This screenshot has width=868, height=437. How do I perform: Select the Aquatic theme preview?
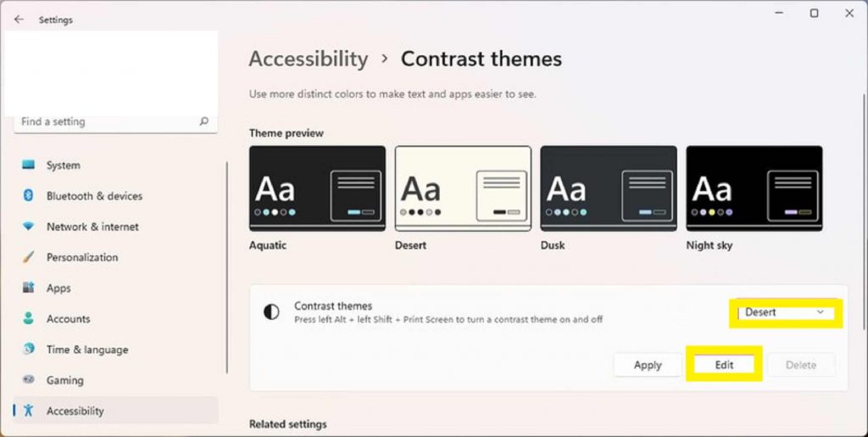(x=317, y=188)
